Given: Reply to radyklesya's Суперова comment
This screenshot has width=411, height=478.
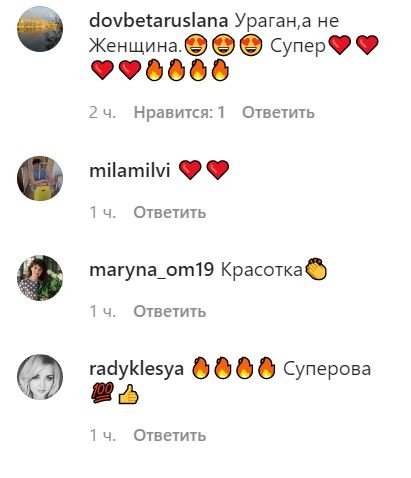Looking at the screenshot, I should pos(170,435).
